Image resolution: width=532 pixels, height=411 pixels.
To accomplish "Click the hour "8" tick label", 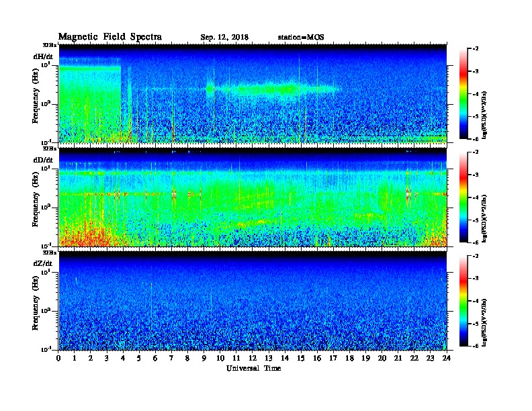I will coord(187,358).
